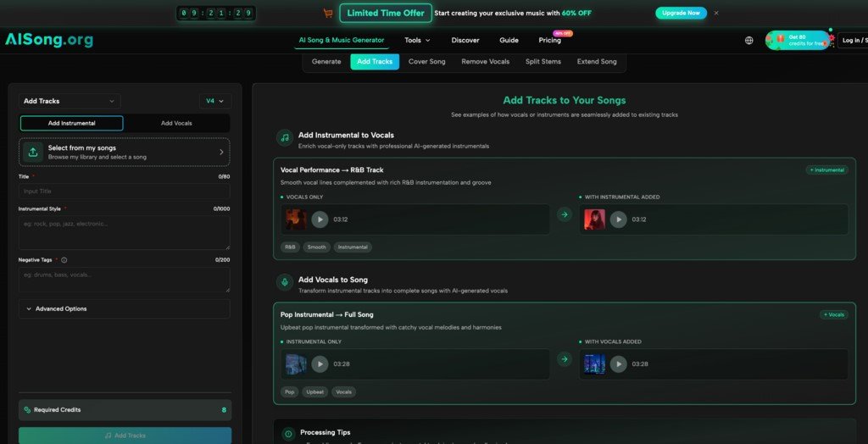The image size is (868, 444).
Task: Click the With Vocals Added cover thumbnail
Action: pos(594,364)
